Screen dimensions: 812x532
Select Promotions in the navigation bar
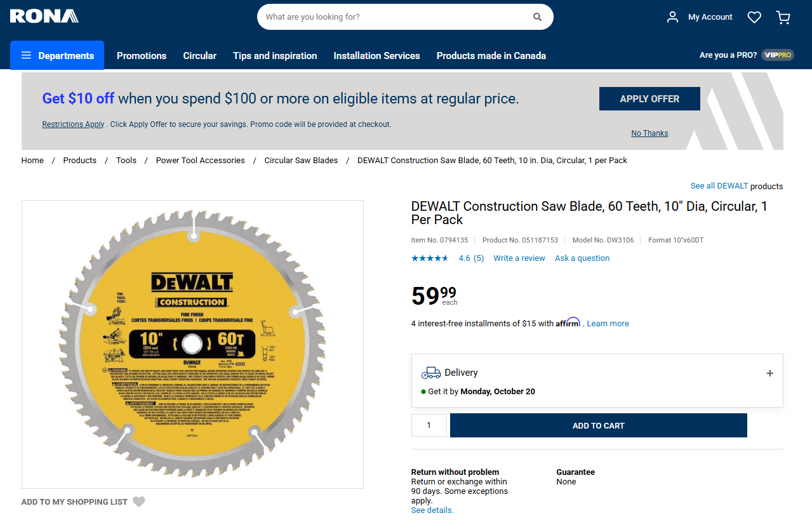pos(141,55)
